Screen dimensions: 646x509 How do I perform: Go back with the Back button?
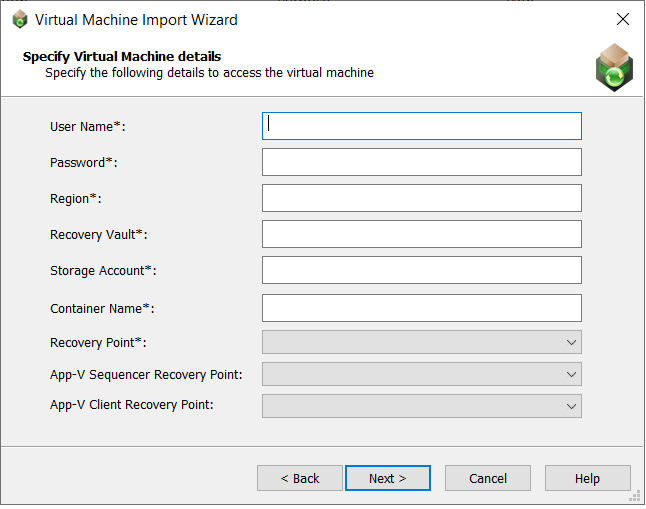click(299, 478)
